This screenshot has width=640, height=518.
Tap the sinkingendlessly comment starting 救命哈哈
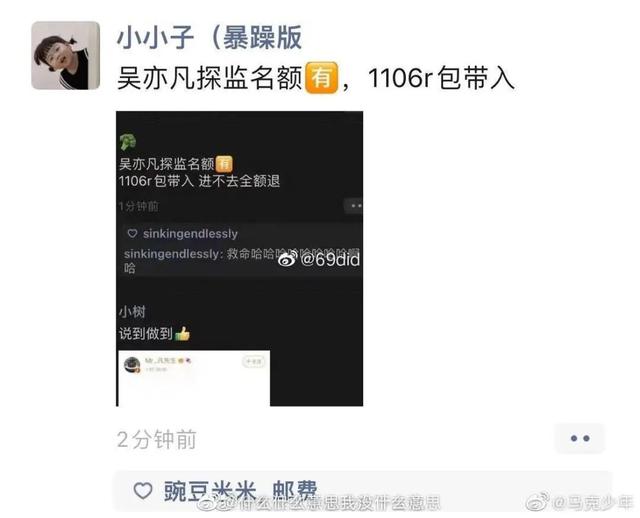[242, 260]
